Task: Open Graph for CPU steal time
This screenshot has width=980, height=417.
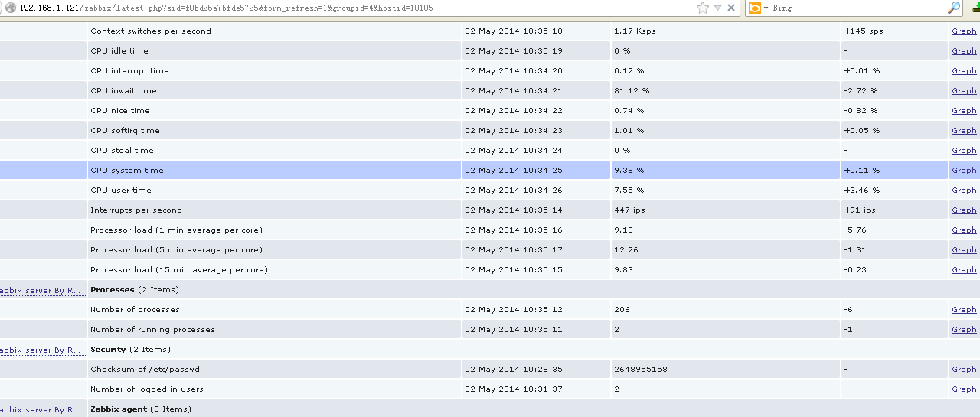Action: pyautogui.click(x=964, y=151)
